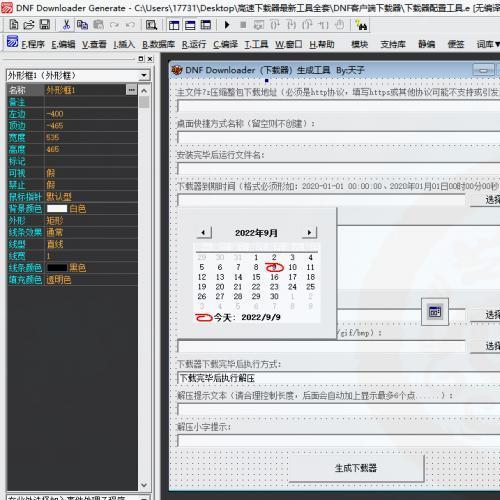Click the Save floppy disk icon

click(45, 25)
